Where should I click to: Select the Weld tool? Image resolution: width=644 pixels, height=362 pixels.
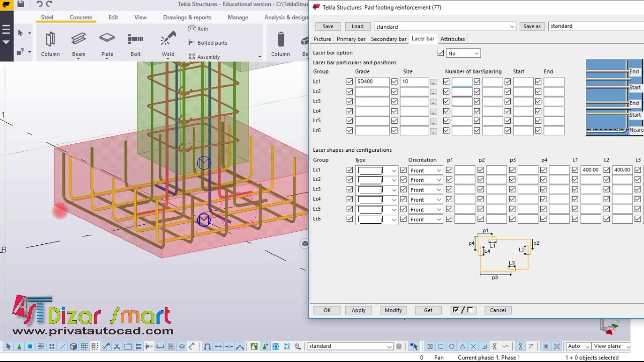168,44
